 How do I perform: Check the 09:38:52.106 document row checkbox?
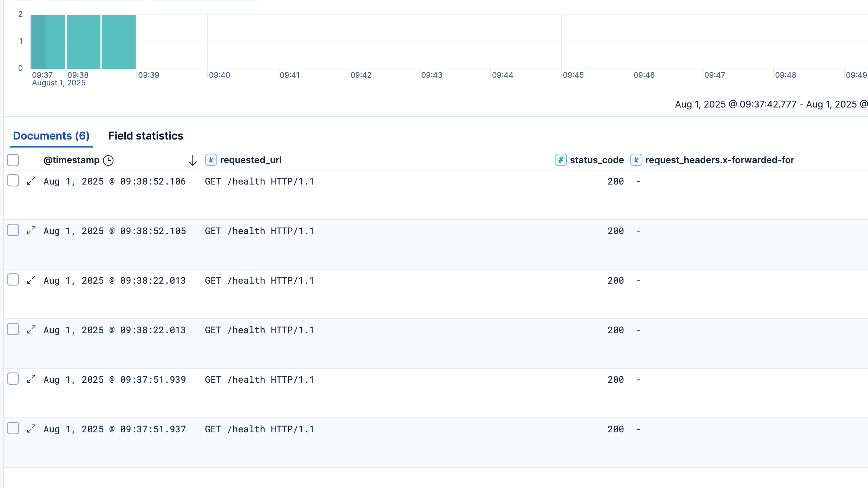click(13, 180)
